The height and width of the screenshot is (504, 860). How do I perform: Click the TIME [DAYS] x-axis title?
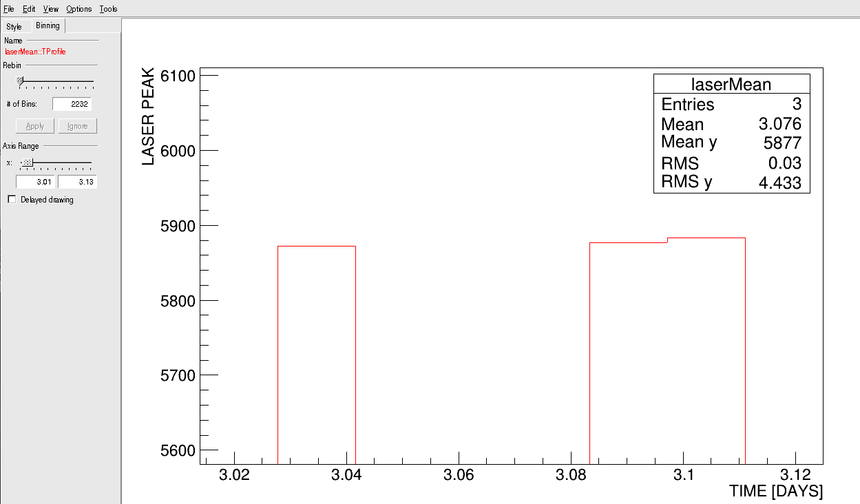[776, 491]
